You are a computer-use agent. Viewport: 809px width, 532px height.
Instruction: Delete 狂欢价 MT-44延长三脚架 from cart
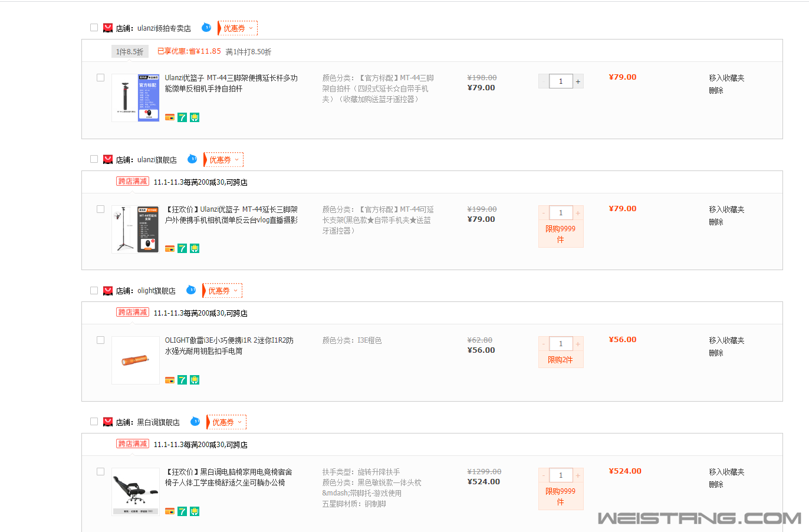coord(716,222)
